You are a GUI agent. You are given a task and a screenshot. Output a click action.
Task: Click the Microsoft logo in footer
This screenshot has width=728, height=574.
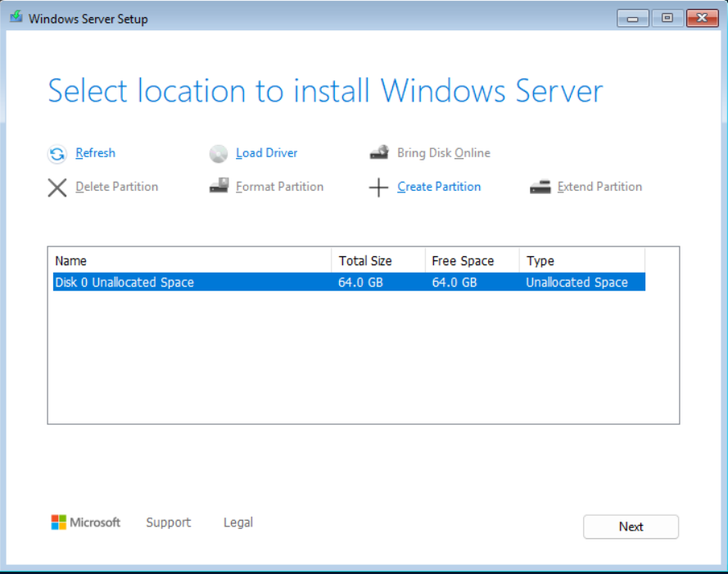pos(85,522)
